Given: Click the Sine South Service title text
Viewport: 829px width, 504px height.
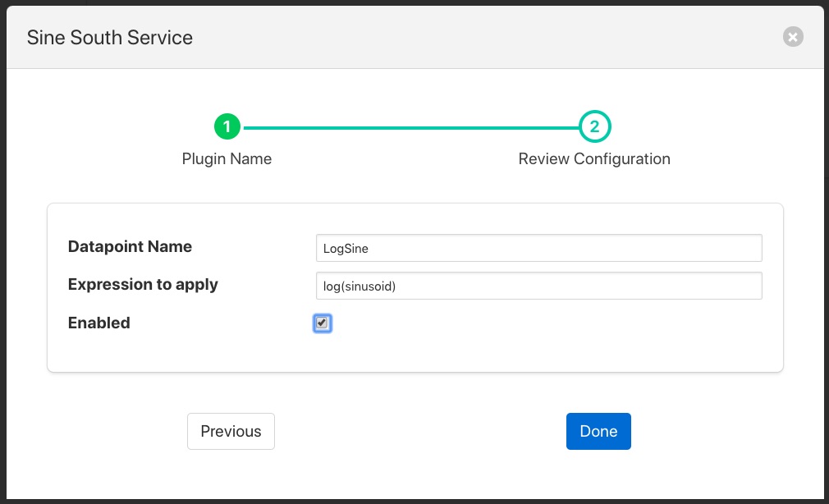Looking at the screenshot, I should (x=110, y=38).
